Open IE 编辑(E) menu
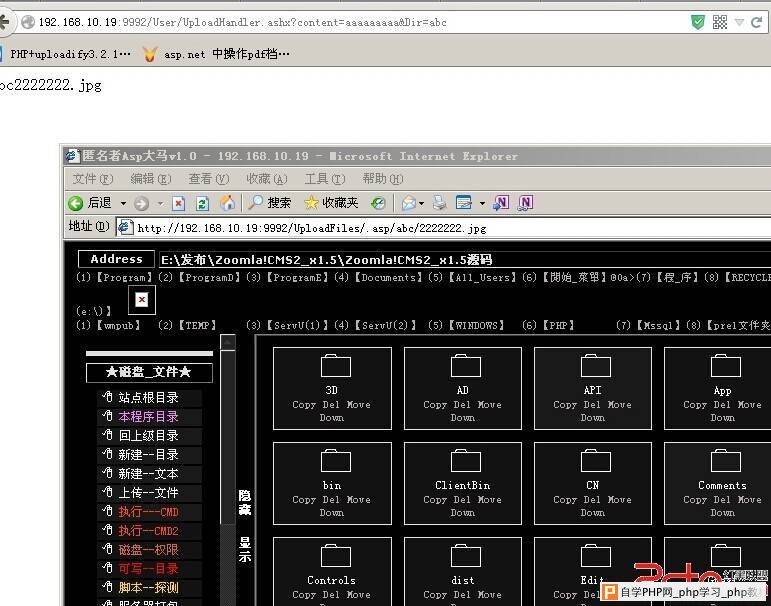The height and width of the screenshot is (606, 771). pyautogui.click(x=150, y=179)
